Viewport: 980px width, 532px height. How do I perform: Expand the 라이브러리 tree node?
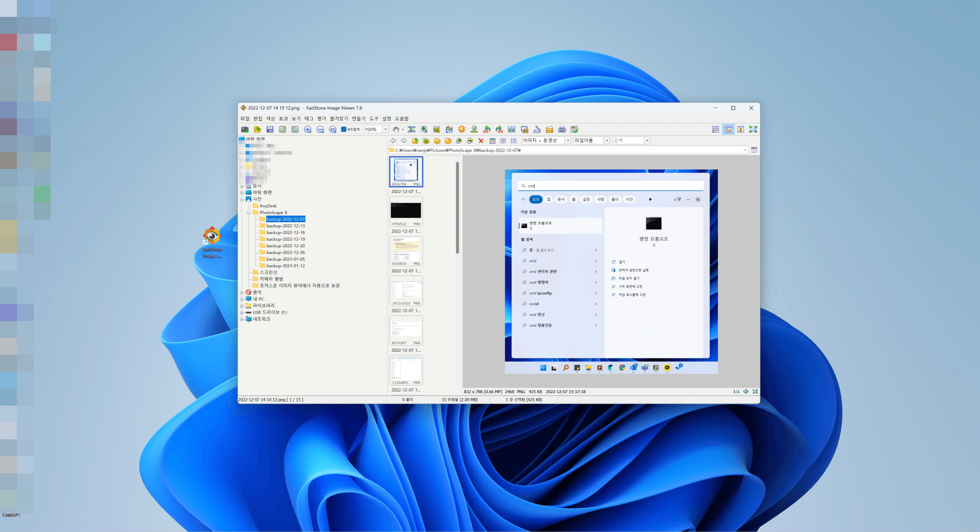242,306
